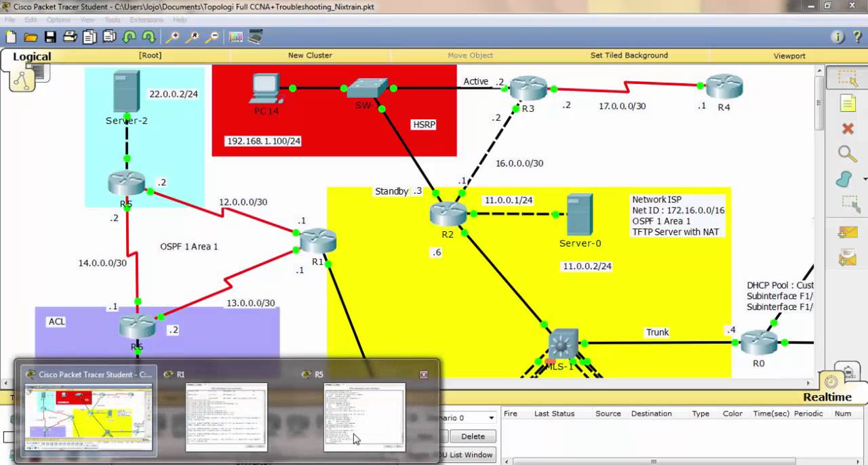Click the Zoom Out magnifier icon
Viewport: 868px width, 465px height.
pyautogui.click(x=212, y=37)
